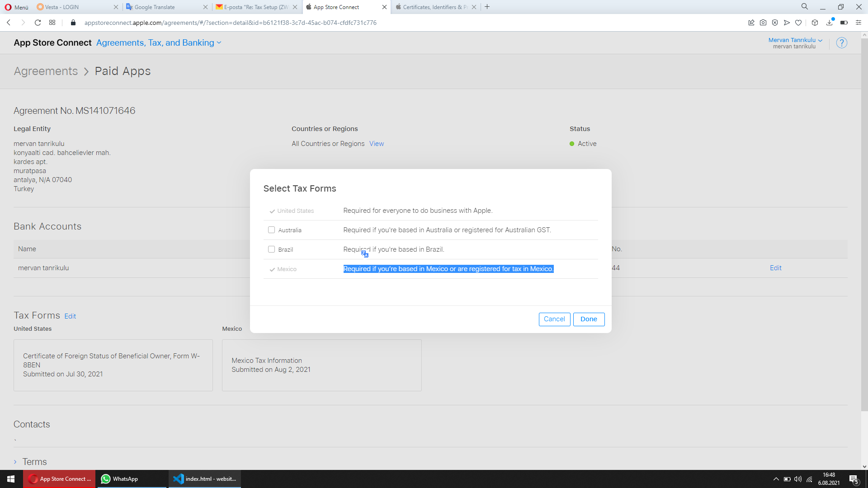Open the ad blocker shield icon
Image resolution: width=868 pixels, height=488 pixels.
775,23
